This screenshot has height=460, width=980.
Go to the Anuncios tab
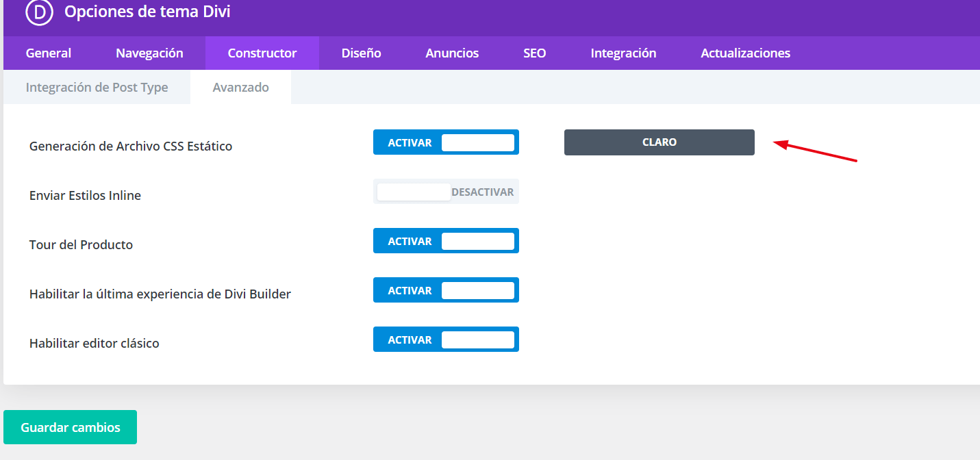452,53
